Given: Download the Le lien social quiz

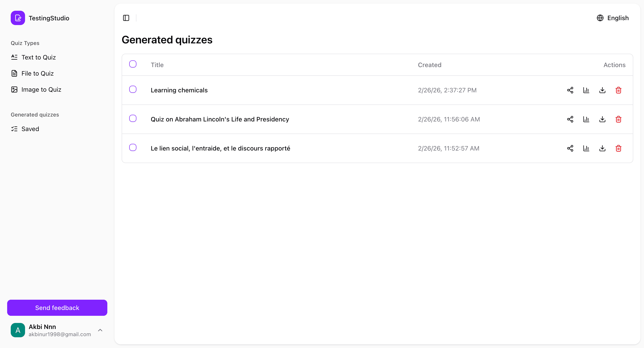Looking at the screenshot, I should pos(602,148).
